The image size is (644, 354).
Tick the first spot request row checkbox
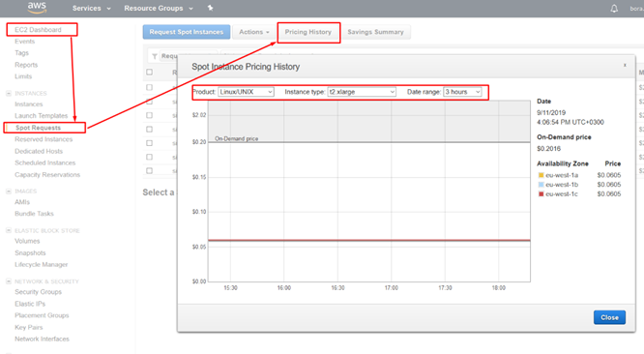click(x=150, y=87)
